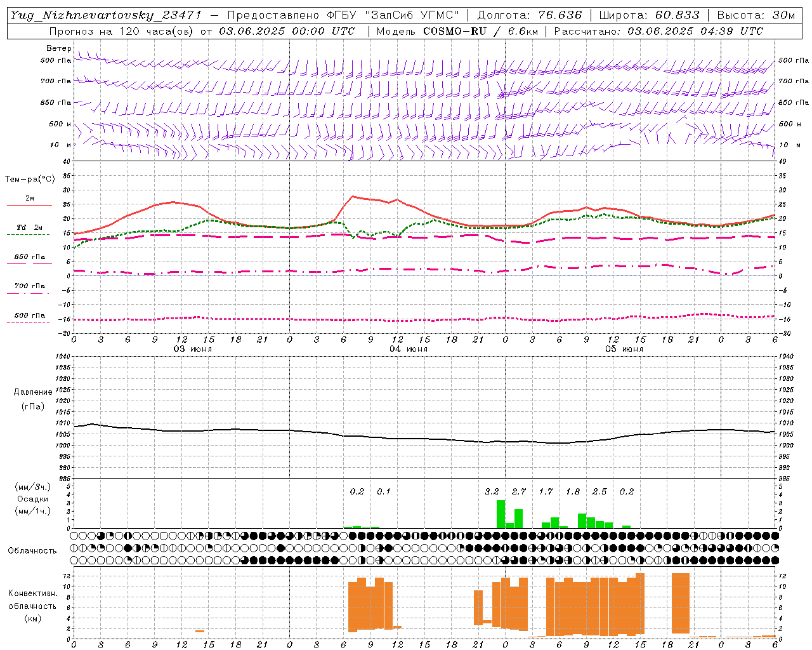Click the forecast text Прогноз на 120 часа(ов)
This screenshot has width=812, height=650.
tap(122, 31)
